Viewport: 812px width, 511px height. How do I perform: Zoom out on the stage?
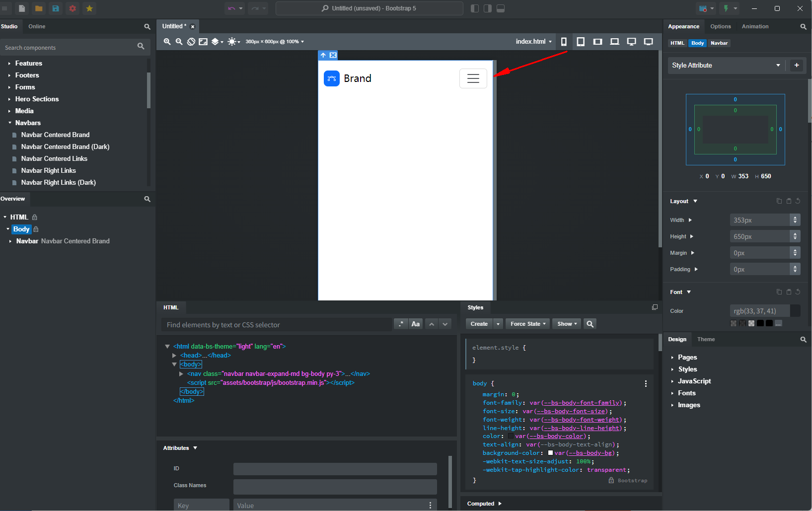[x=179, y=42]
